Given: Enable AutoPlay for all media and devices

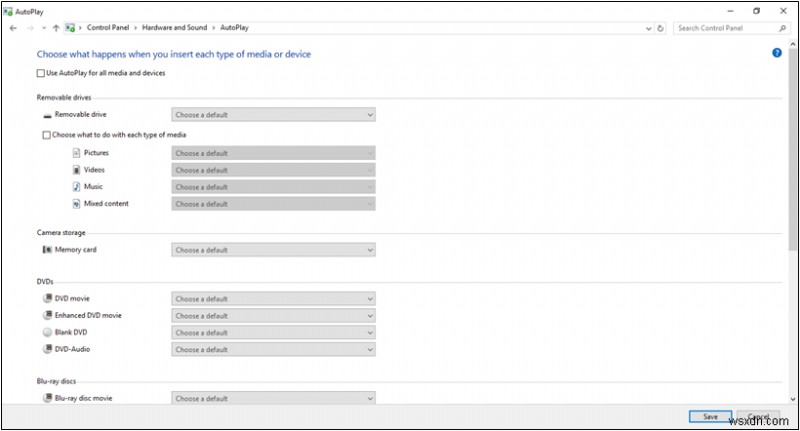Looking at the screenshot, I should [x=41, y=73].
